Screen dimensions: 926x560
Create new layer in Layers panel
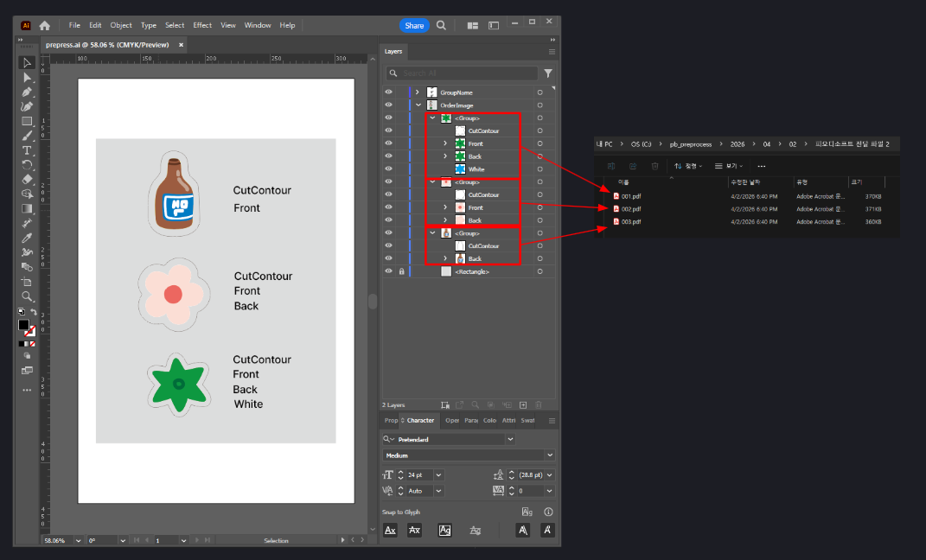point(522,404)
